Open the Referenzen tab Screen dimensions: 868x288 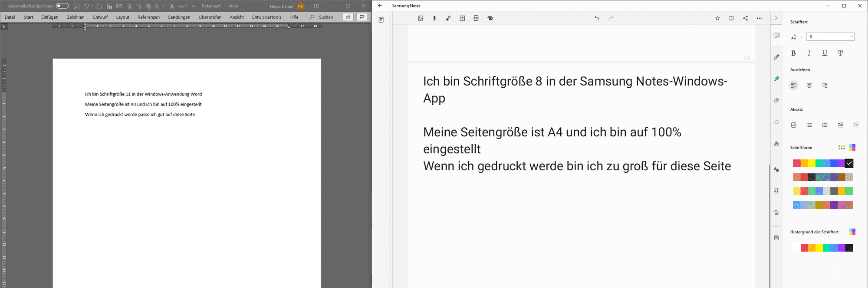pyautogui.click(x=148, y=17)
